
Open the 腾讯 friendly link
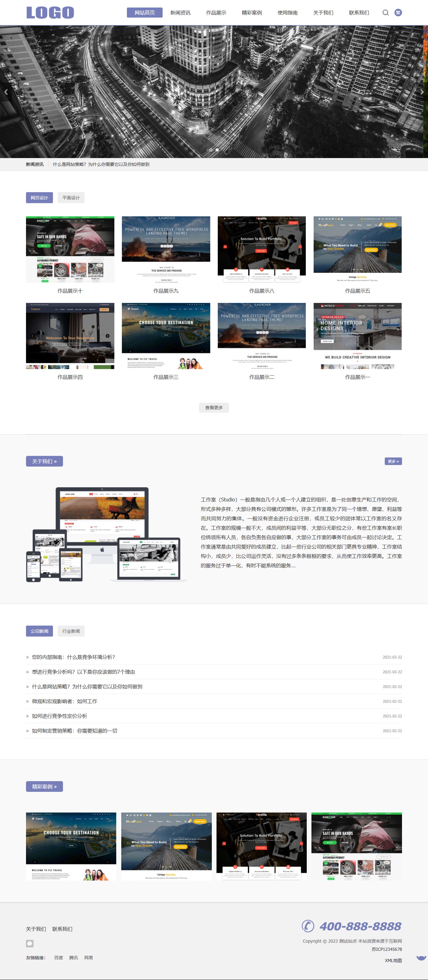tap(73, 957)
